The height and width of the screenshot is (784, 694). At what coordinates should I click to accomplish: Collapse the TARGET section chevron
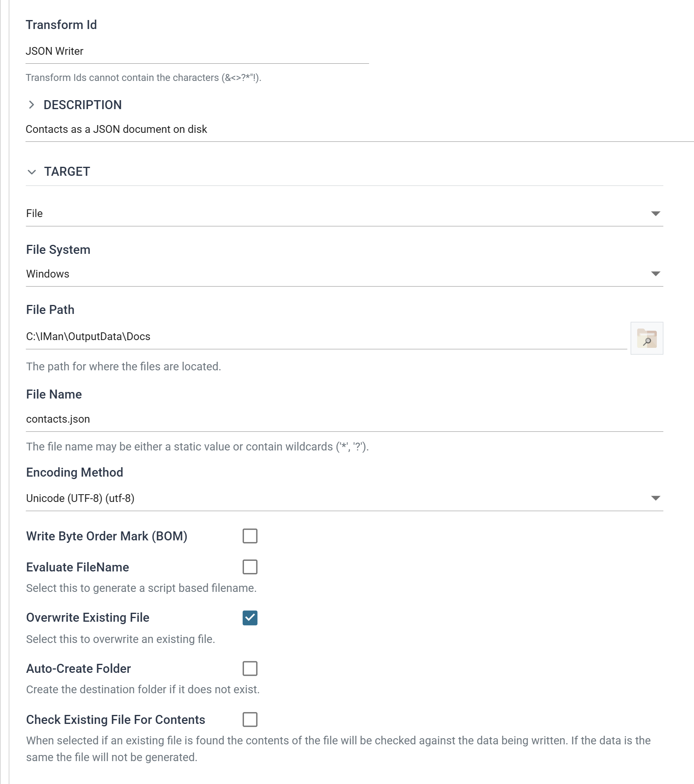(31, 172)
